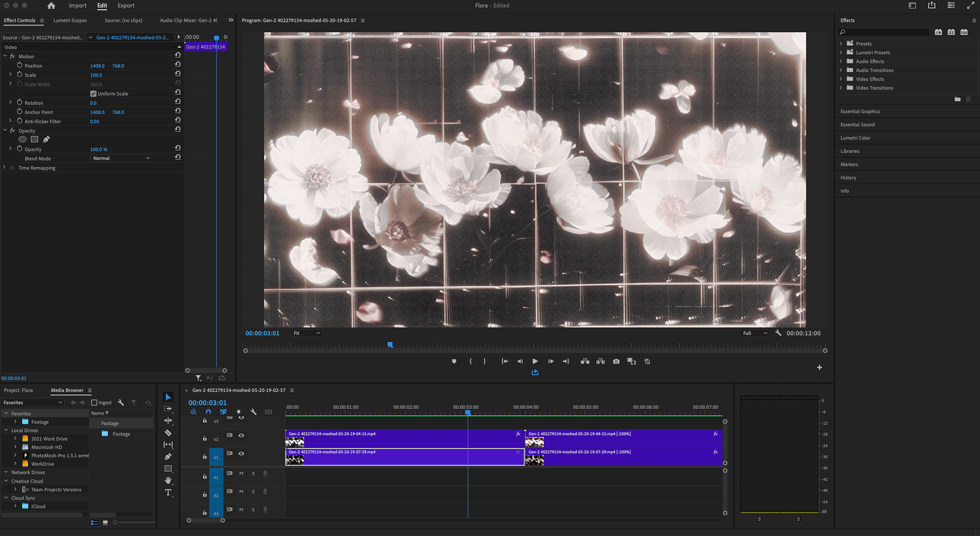
Task: Toggle lock on track V2
Action: pos(205,439)
